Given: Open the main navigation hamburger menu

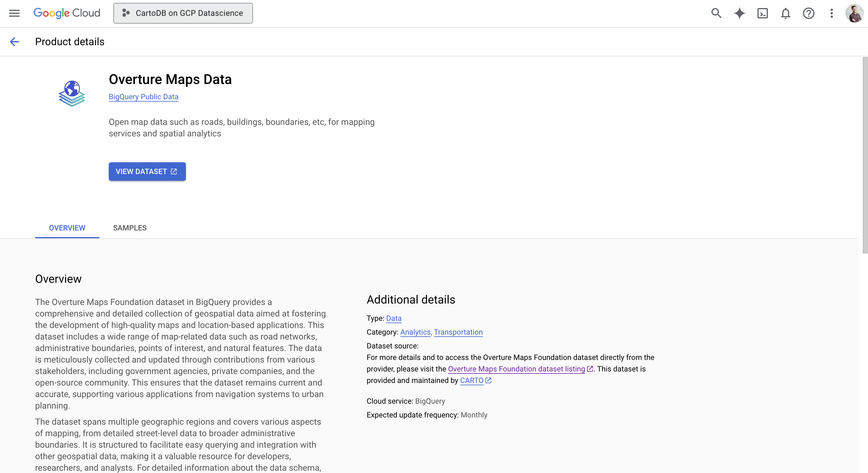Looking at the screenshot, I should coord(14,13).
